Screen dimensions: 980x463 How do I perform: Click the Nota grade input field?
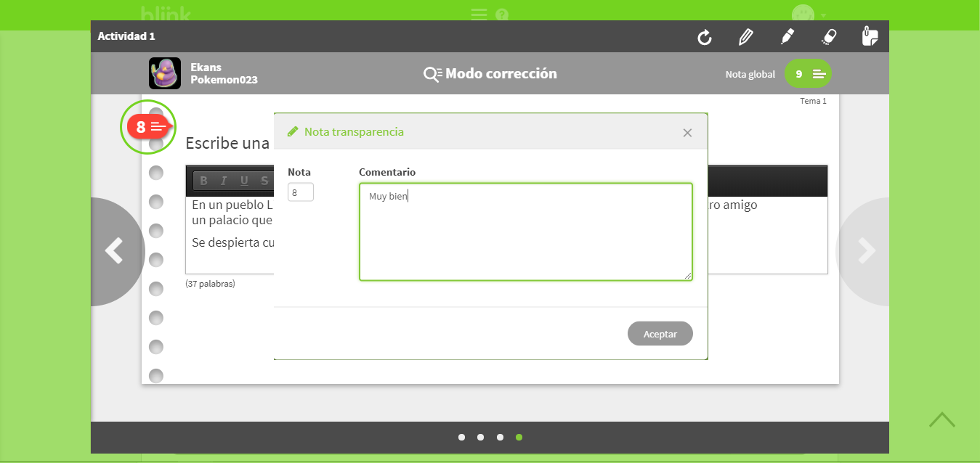point(301,192)
